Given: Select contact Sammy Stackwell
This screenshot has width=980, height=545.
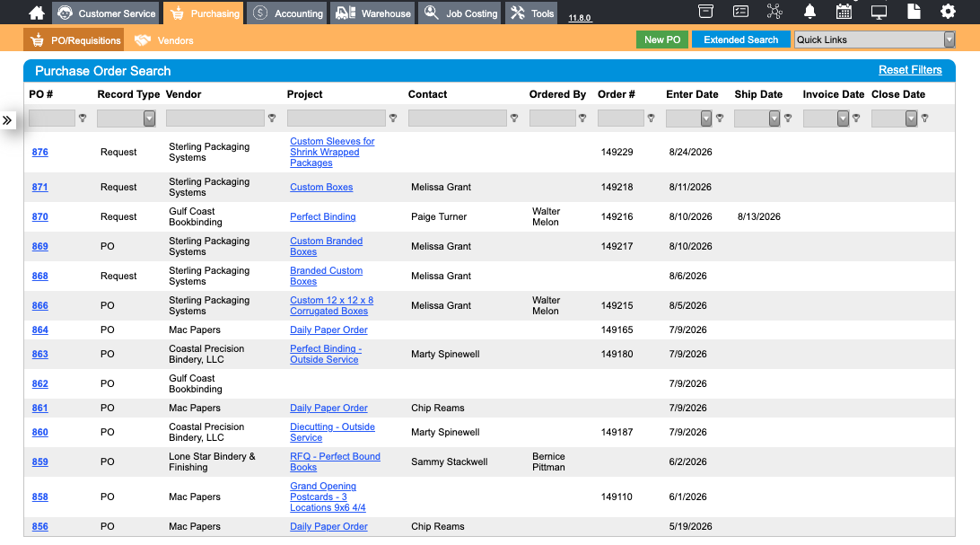Looking at the screenshot, I should coord(449,461).
